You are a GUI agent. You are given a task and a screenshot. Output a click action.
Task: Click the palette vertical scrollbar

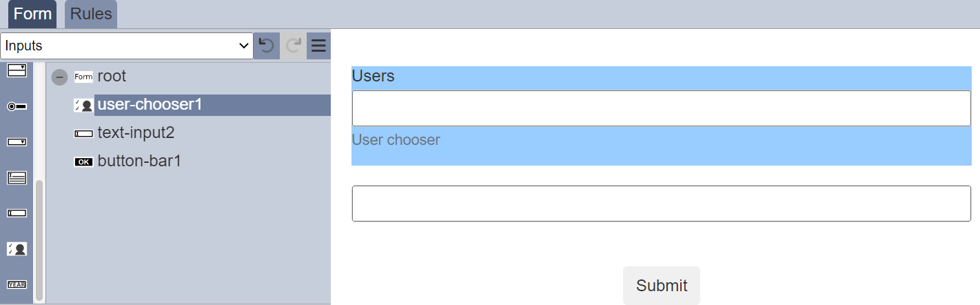pyautogui.click(x=39, y=239)
